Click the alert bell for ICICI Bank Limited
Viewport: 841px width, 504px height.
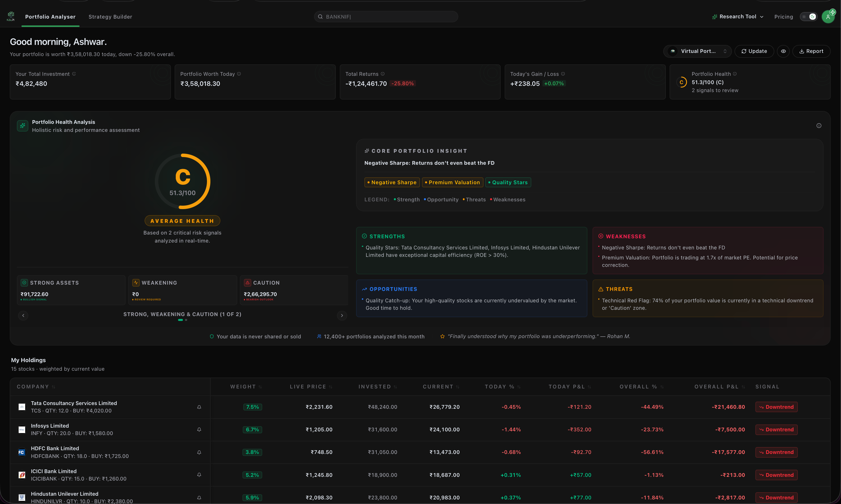point(199,475)
